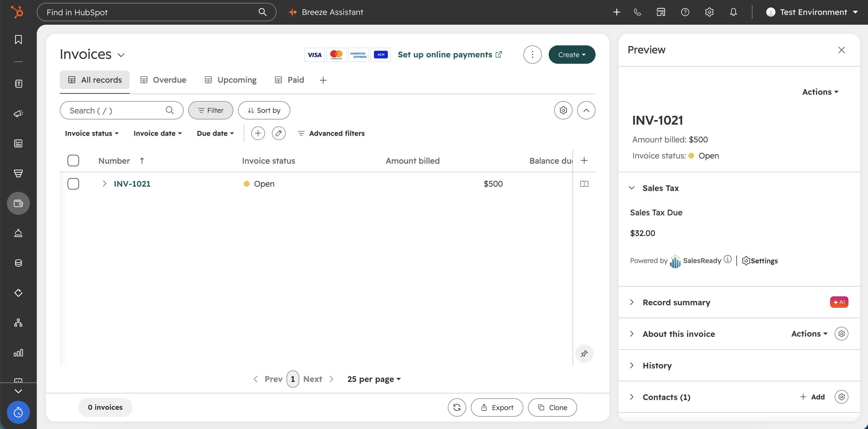The height and width of the screenshot is (429, 868).
Task: Click the Clone button
Action: tap(552, 407)
